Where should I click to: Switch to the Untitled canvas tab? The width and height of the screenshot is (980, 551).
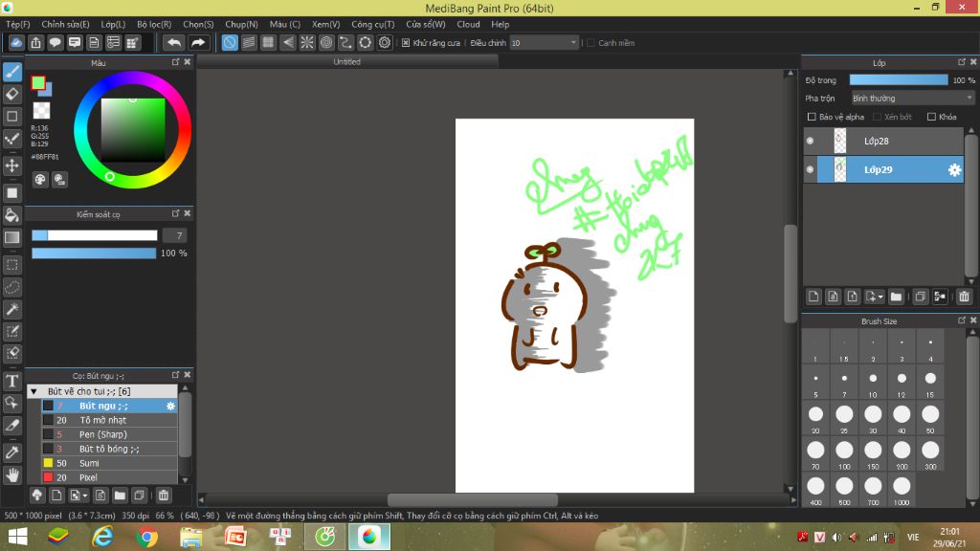[x=346, y=62]
